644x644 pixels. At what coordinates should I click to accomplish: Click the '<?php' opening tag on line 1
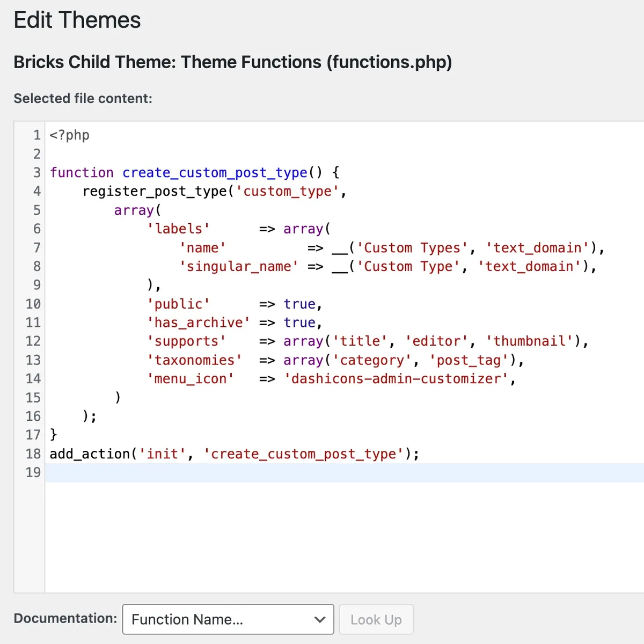[70, 135]
